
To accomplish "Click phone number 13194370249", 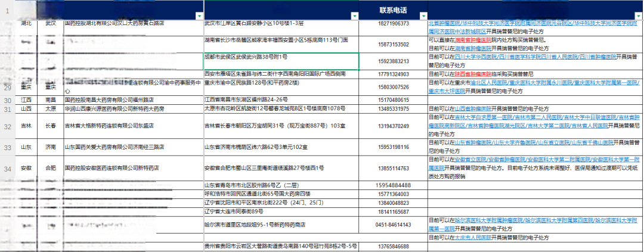I will click(394, 126).
